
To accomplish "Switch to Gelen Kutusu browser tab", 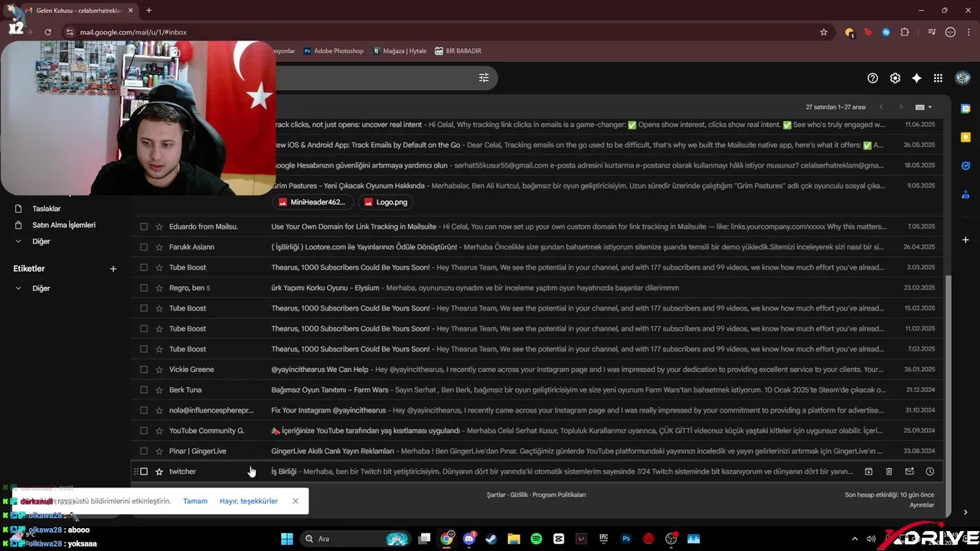I will click(80, 11).
